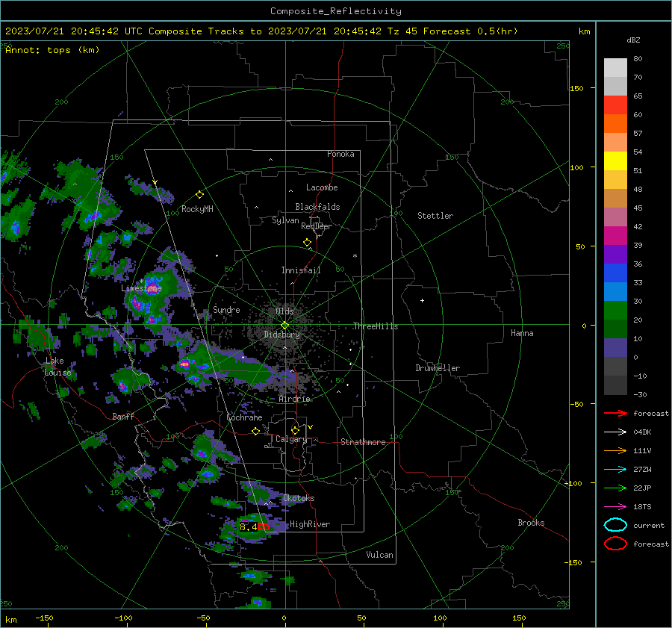
Task: Click the Sundre city label
Action: tap(226, 310)
